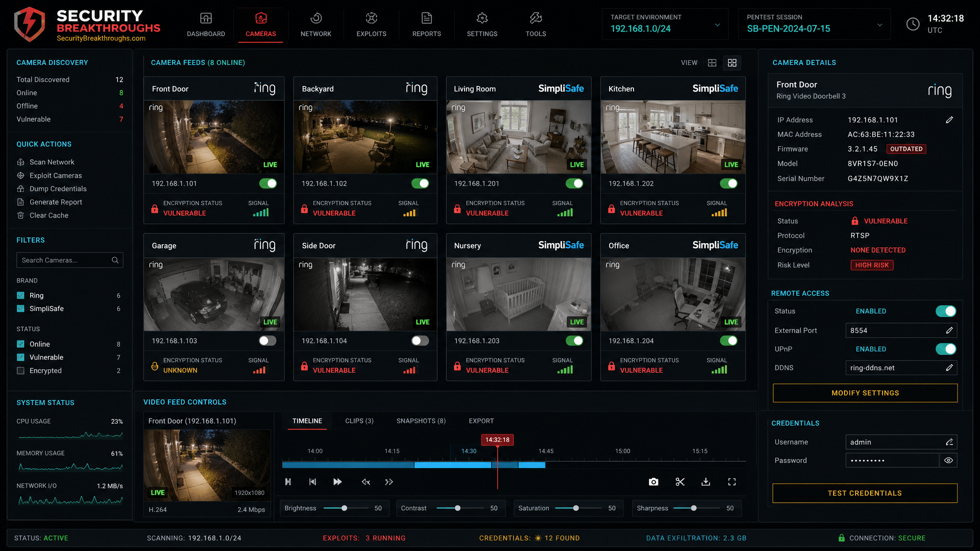The width and height of the screenshot is (980, 551).
Task: Expand the Pentest Session dropdown
Action: click(x=880, y=25)
